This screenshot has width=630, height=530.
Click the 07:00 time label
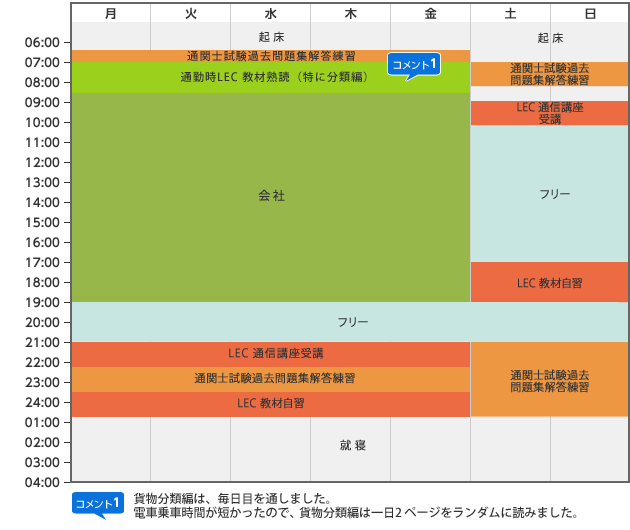[42, 62]
